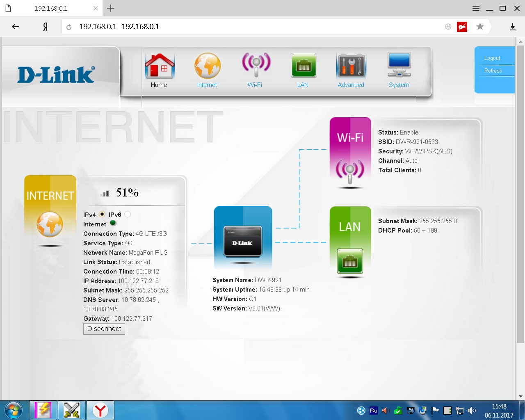525x420 pixels.
Task: Open the Internet globe icon in navigation
Action: [208, 66]
